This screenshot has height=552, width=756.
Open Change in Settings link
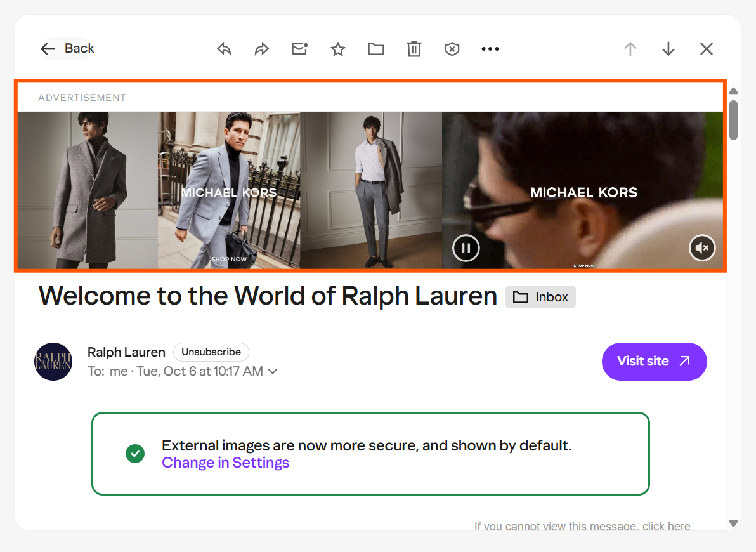point(225,463)
